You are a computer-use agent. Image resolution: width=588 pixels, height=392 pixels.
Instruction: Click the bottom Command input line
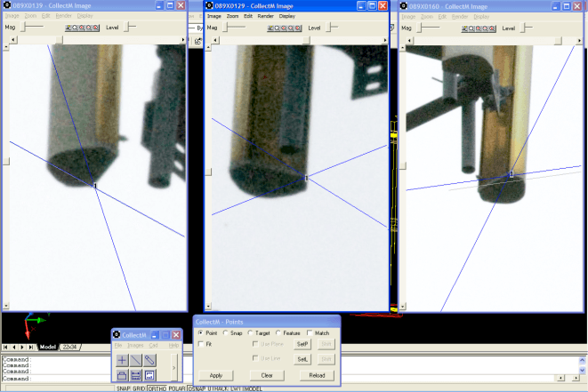click(279, 379)
